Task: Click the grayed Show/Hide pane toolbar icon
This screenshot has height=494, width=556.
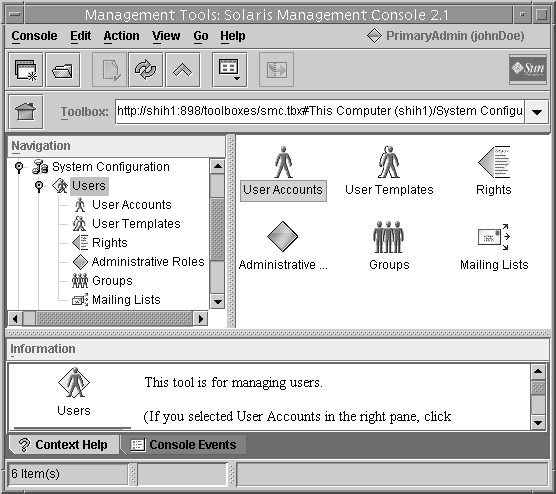Action: point(276,70)
